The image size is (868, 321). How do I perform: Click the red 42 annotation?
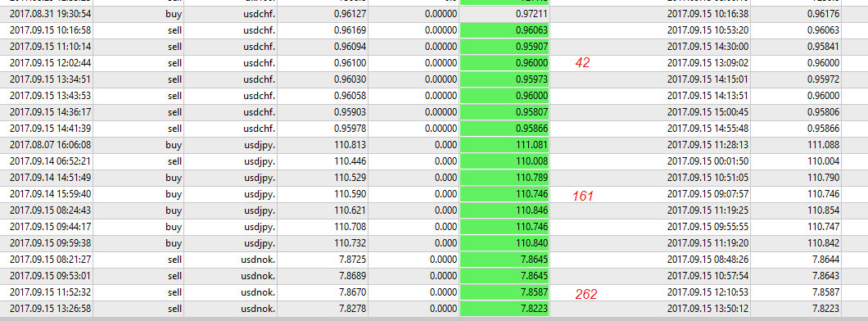tap(582, 63)
